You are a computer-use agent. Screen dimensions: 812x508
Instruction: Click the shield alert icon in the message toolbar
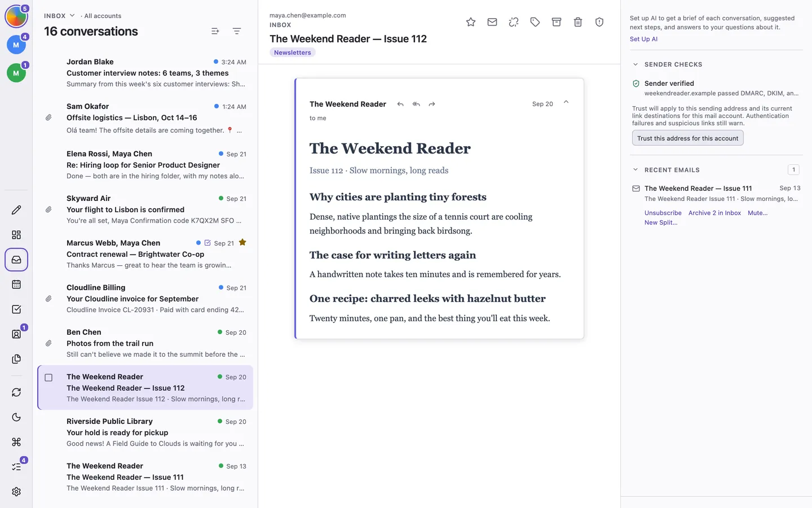pos(599,22)
